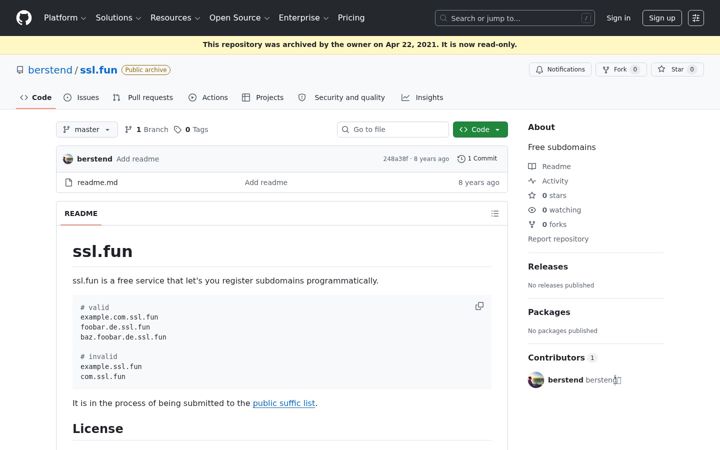The image size is (720, 450).
Task: Expand the Platform menu
Action: click(65, 18)
